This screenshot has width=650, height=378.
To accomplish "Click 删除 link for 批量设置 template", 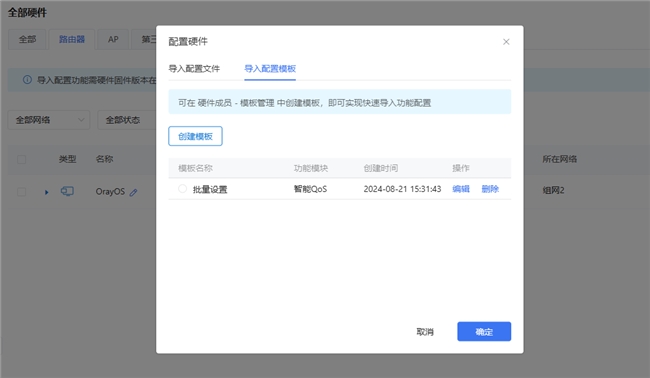I will (x=490, y=189).
